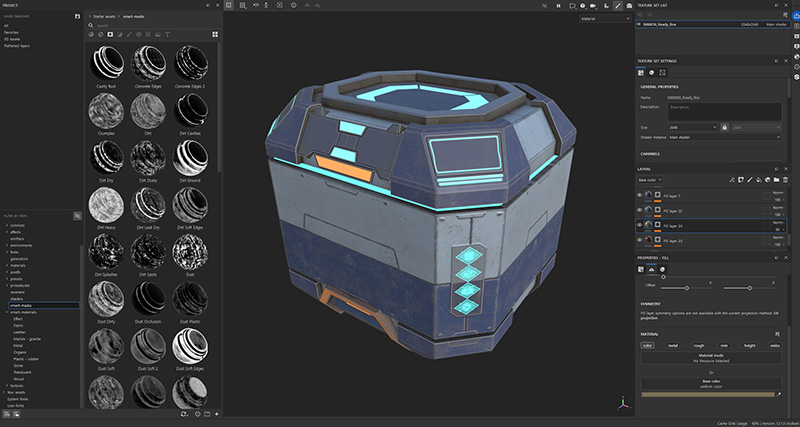Add a paint layer with brush icon in Layers
This screenshot has height=427, width=800.
(x=749, y=180)
